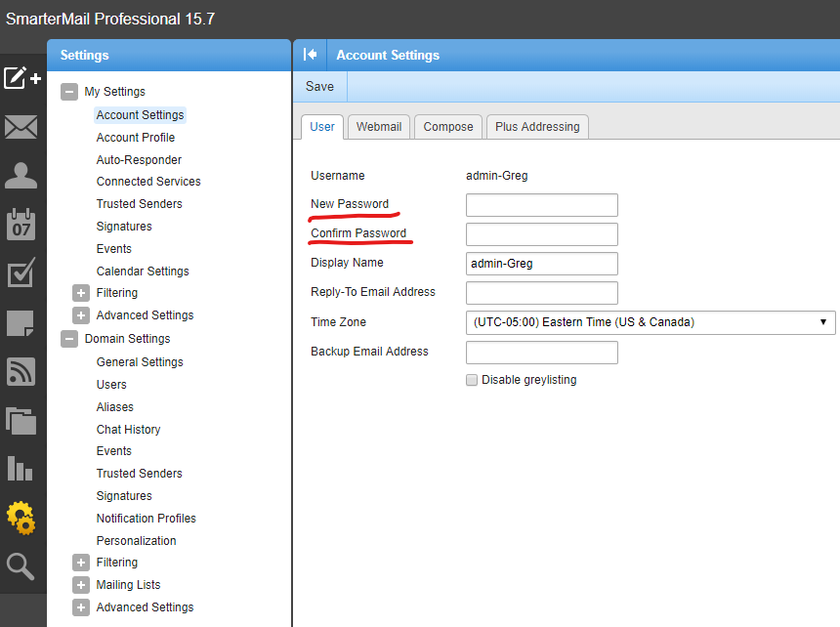
Task: Open the tasks checkmark icon
Action: pos(21,272)
